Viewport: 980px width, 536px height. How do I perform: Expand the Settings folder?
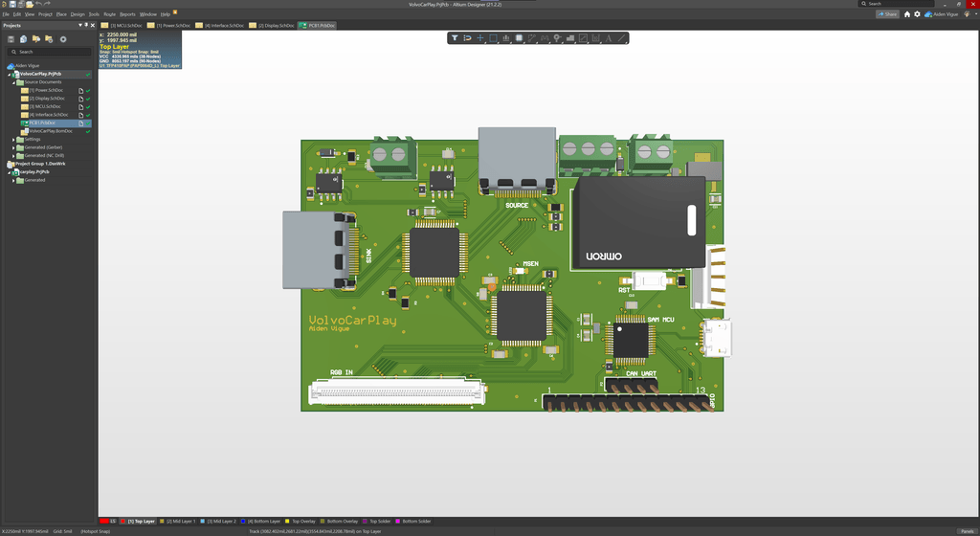pos(13,140)
